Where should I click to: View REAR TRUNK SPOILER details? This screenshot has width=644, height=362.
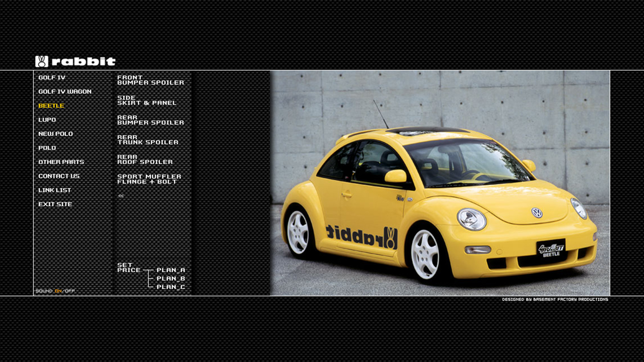point(148,140)
